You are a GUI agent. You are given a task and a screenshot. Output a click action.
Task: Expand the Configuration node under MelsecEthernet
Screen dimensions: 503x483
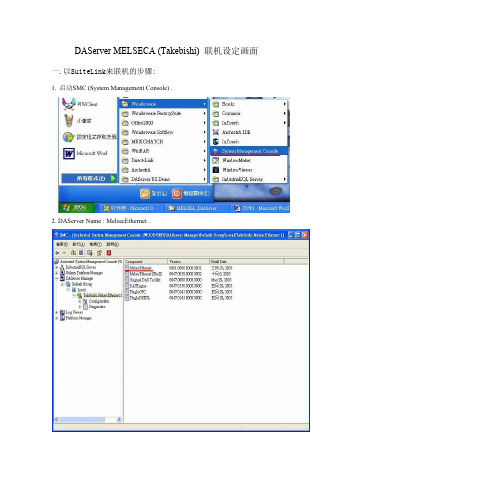point(79,301)
